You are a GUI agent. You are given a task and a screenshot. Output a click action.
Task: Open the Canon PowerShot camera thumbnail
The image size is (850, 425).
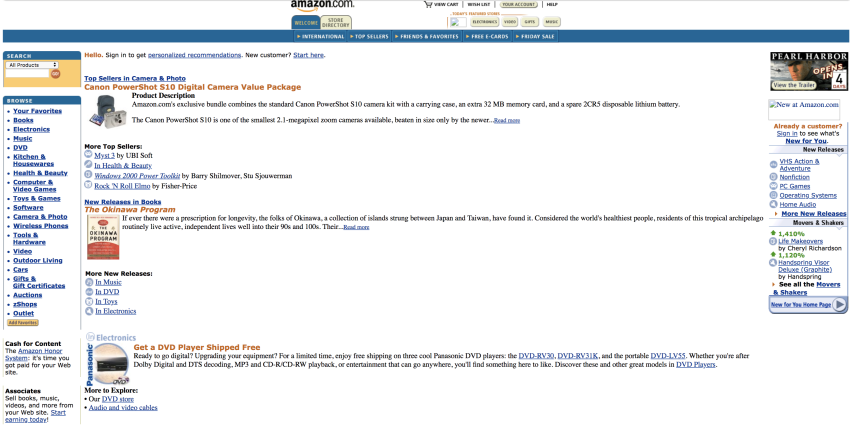(107, 111)
